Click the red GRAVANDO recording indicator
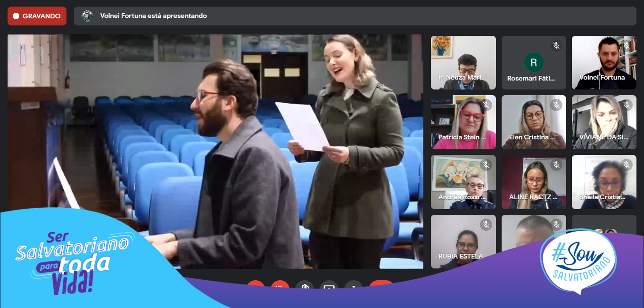Image resolution: width=644 pixels, height=308 pixels. pos(37,16)
